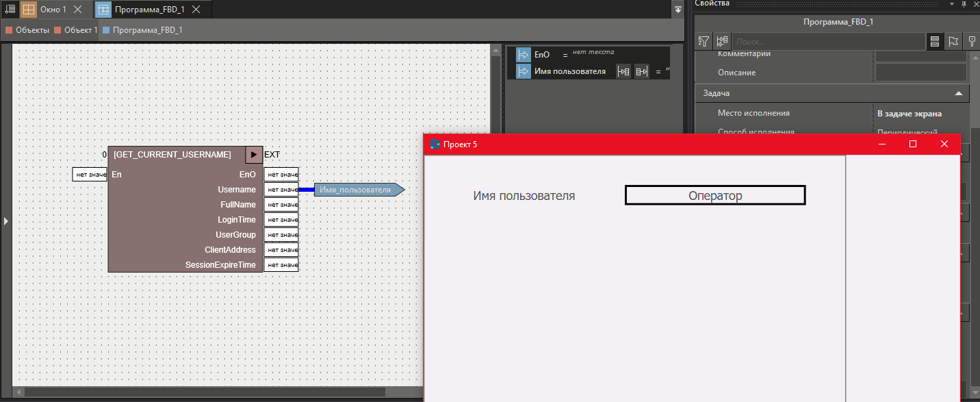Click the EnO output parameter icon

523,55
